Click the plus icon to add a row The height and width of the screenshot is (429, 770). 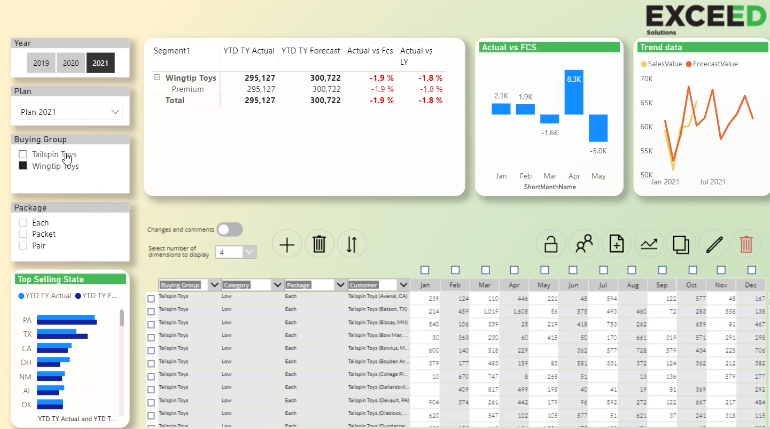coord(287,244)
